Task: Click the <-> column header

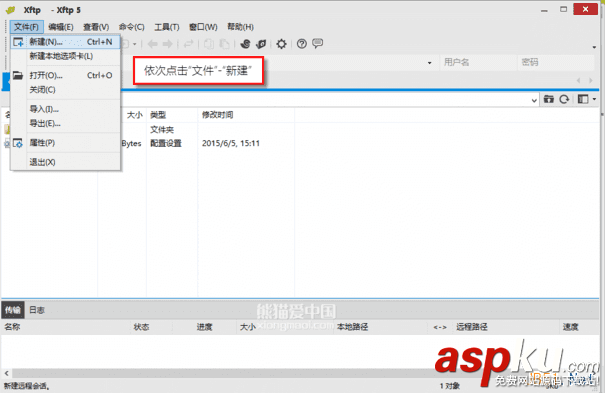Action: (x=440, y=327)
